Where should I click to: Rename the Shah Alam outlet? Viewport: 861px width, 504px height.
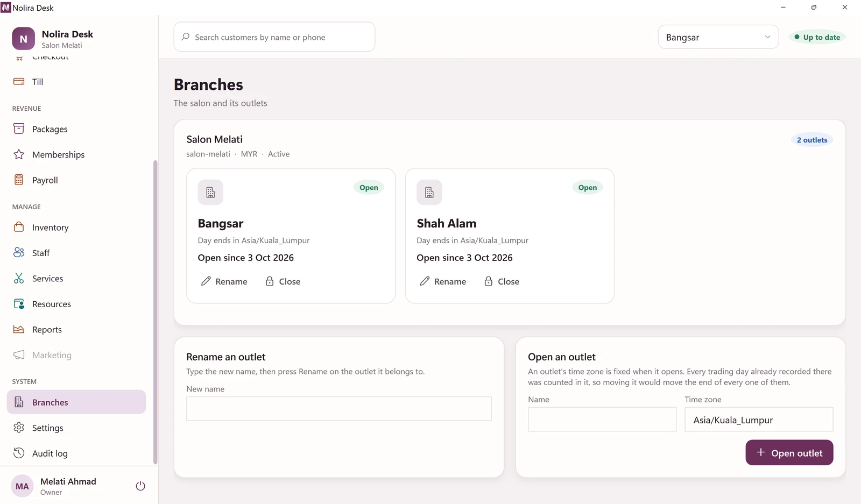(x=443, y=281)
